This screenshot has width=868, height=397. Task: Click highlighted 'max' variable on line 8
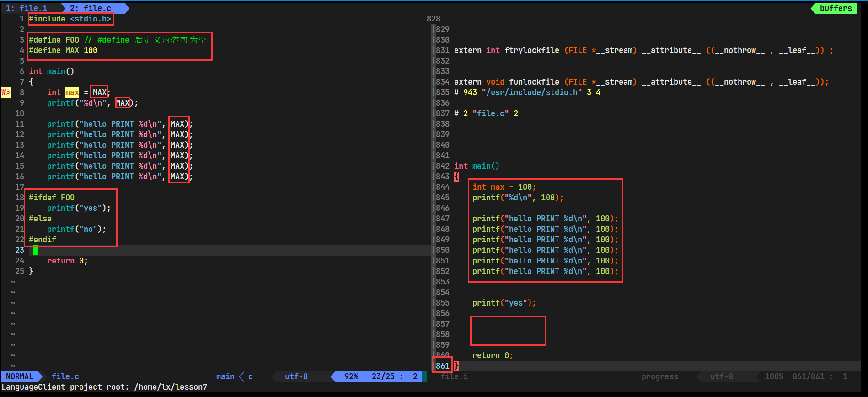pos(72,92)
